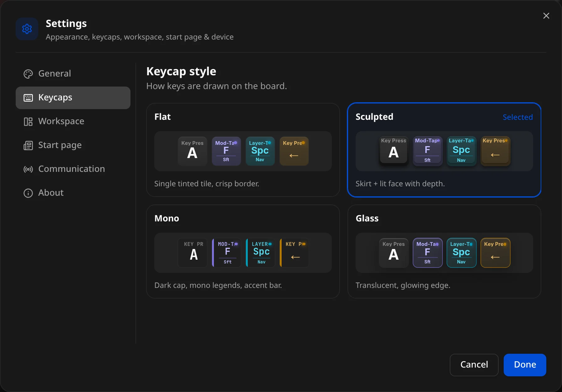Click the Workspace layout icon

(28, 121)
